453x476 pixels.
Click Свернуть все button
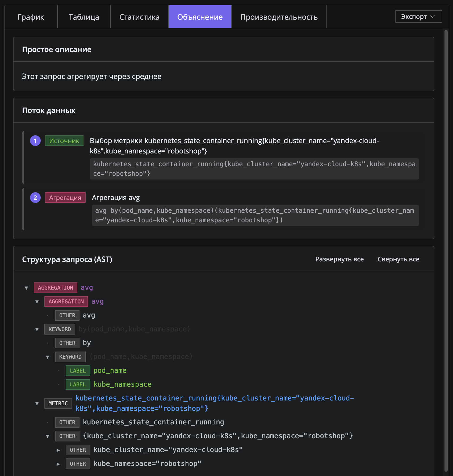[x=398, y=259]
